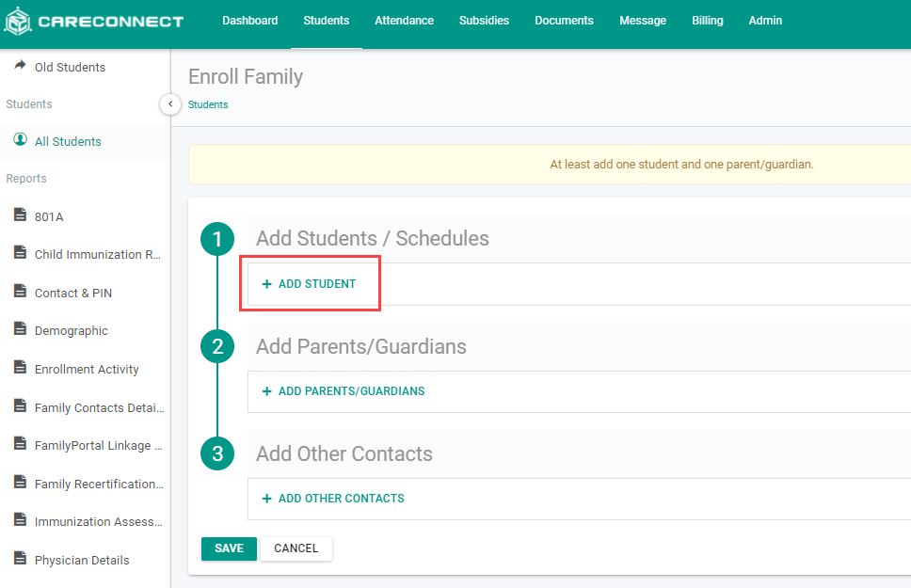Click the All Students person icon
911x588 pixels.
pos(20,140)
